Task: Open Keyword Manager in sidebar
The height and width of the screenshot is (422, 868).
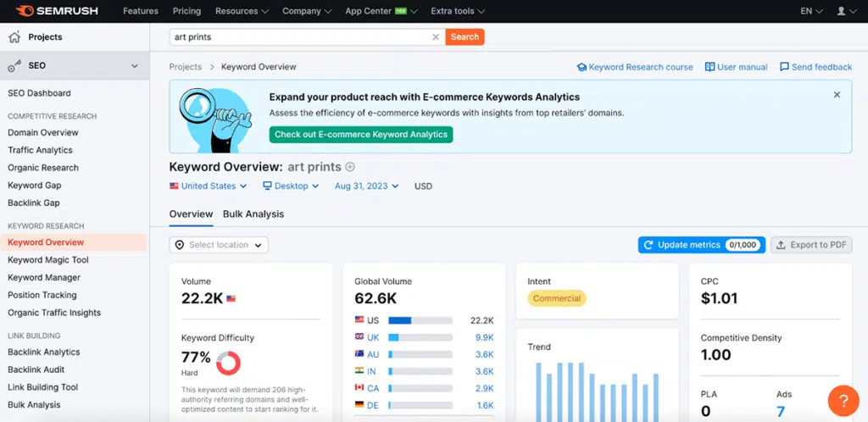Action: [x=44, y=278]
